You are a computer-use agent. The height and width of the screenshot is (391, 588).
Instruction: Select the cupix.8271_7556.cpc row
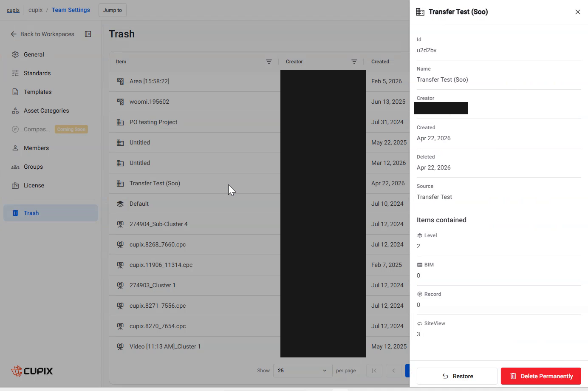259,306
